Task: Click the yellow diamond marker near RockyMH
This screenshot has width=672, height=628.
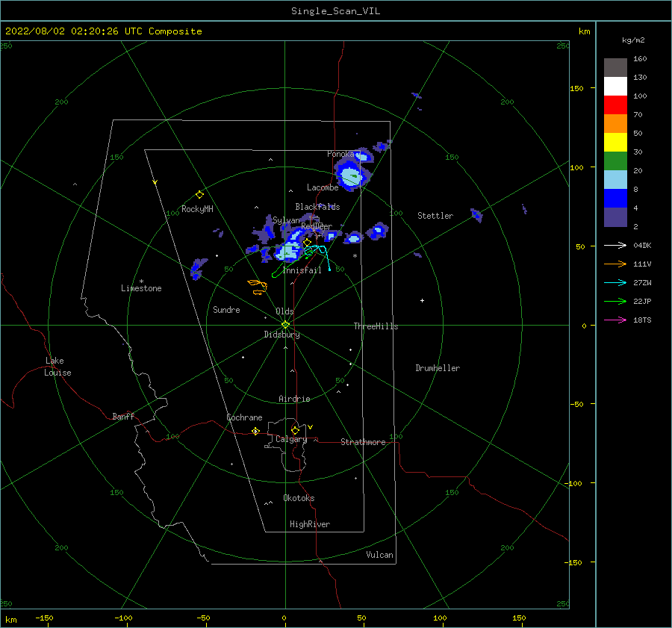Action: 199,195
